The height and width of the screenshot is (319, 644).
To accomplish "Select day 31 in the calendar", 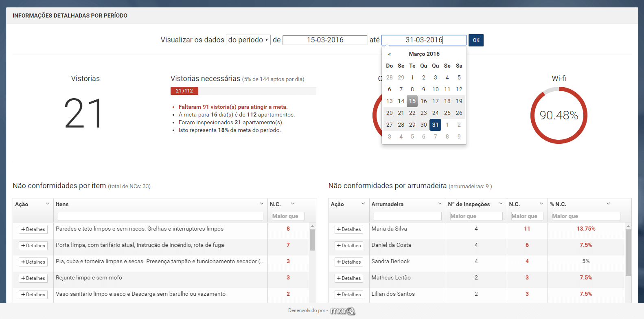I will [435, 125].
